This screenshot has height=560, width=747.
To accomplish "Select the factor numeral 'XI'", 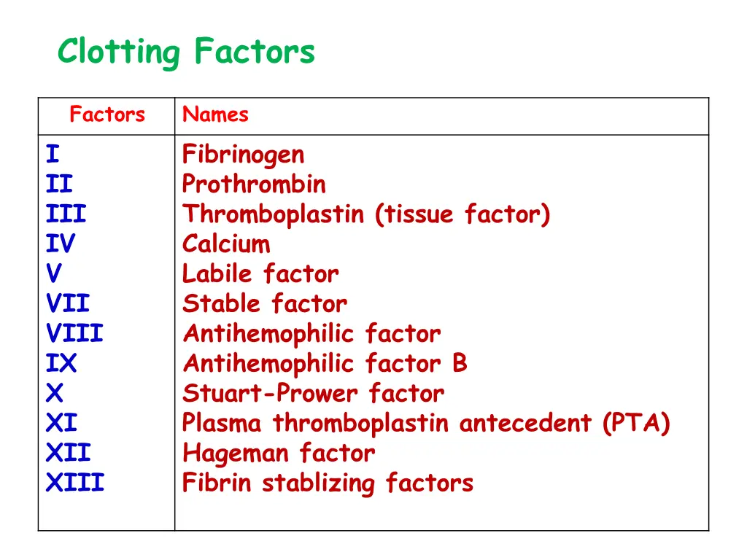I will click(x=61, y=423).
